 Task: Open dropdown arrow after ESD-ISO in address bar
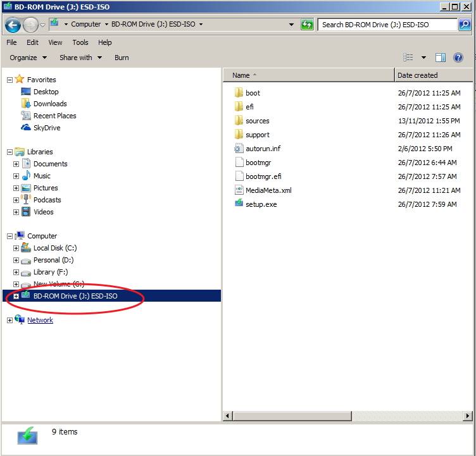[x=201, y=24]
